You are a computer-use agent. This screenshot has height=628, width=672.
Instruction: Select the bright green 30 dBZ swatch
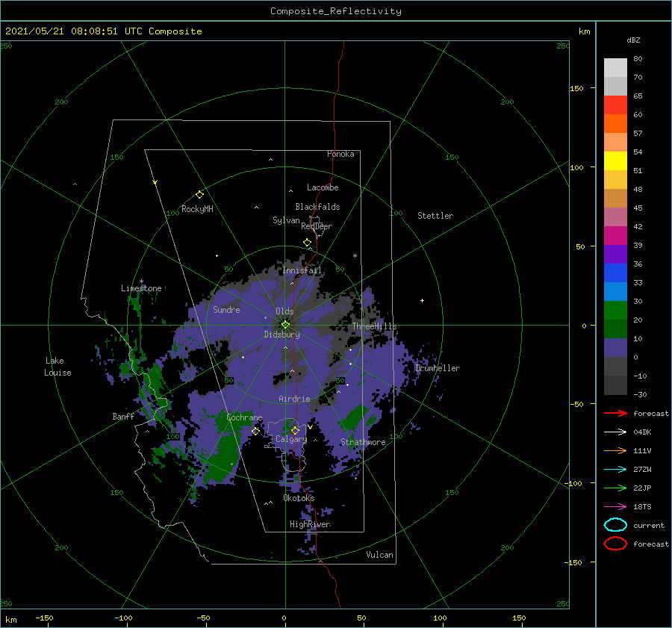(x=615, y=311)
